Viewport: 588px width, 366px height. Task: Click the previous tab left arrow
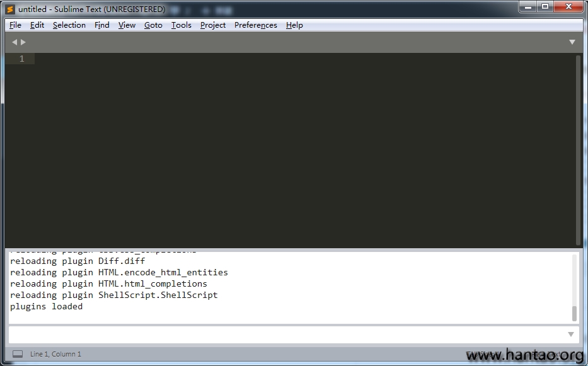click(14, 42)
